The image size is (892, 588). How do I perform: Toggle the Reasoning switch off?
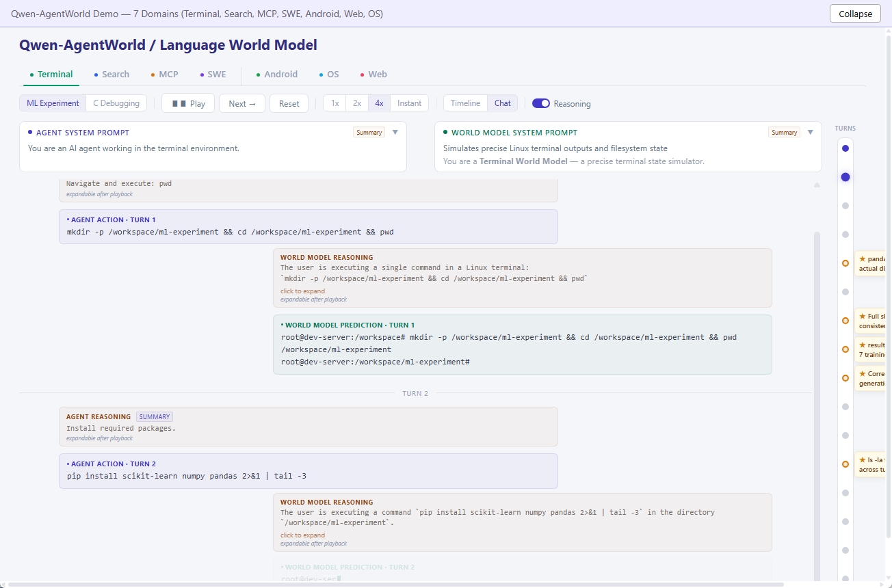coord(541,103)
